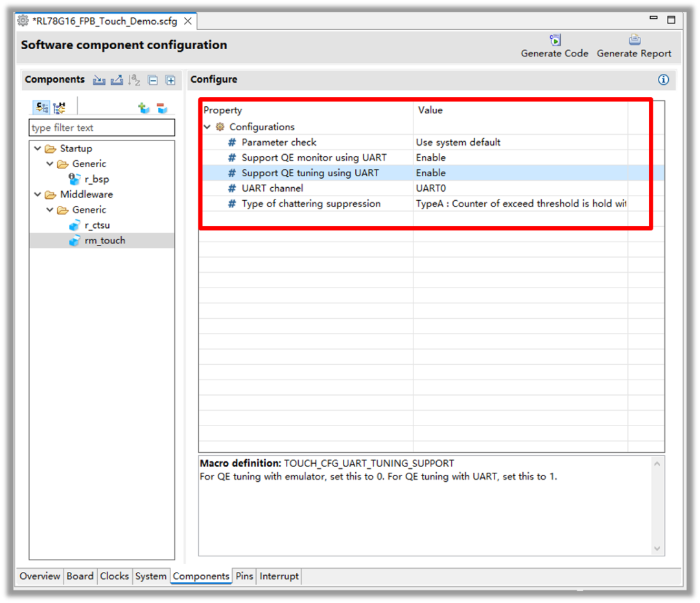This screenshot has height=603, width=700.
Task: Click the Generate Code icon
Action: click(x=555, y=40)
